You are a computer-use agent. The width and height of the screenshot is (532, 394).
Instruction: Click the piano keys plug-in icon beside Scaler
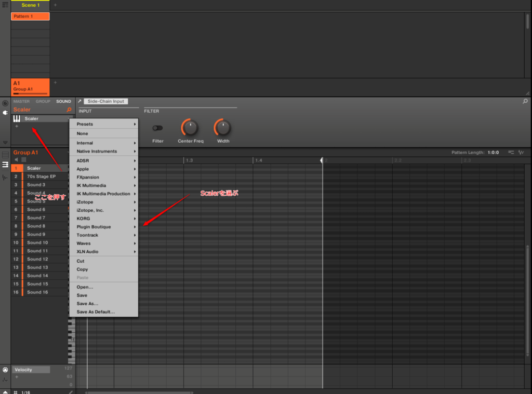tap(17, 119)
